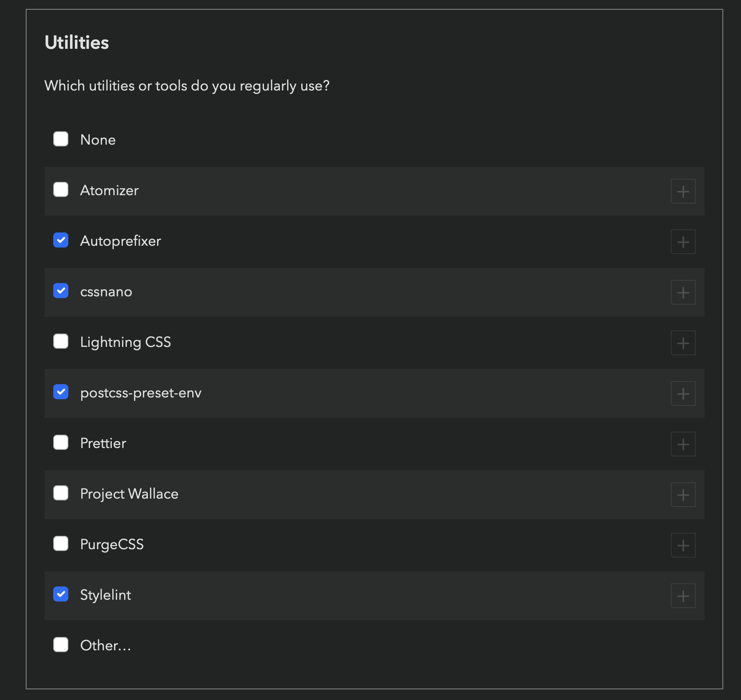Click the plus icon next to Prettier
This screenshot has height=700, width=741.
point(683,444)
